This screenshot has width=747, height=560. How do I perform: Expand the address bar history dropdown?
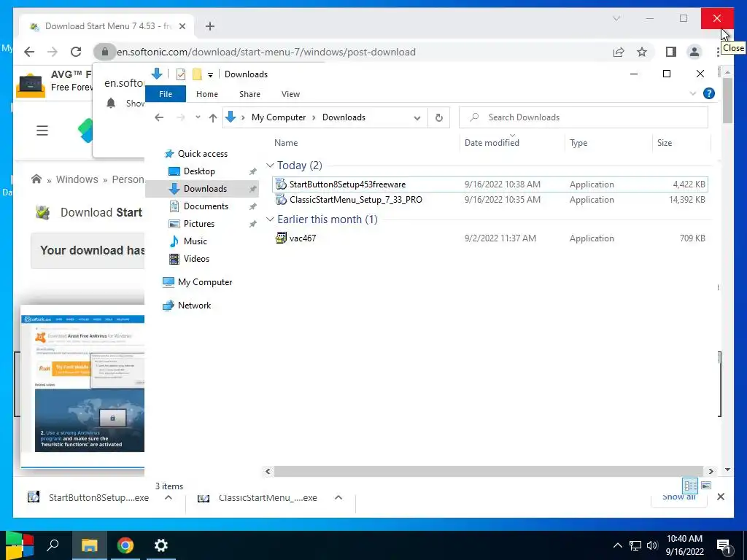click(417, 117)
